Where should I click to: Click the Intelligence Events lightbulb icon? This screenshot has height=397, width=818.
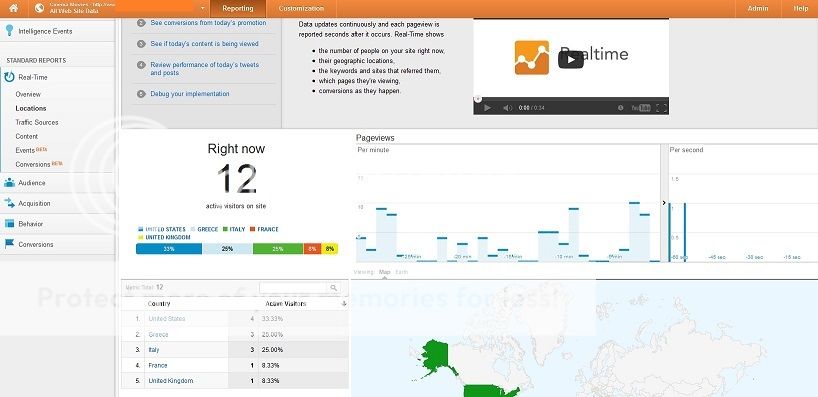point(9,31)
